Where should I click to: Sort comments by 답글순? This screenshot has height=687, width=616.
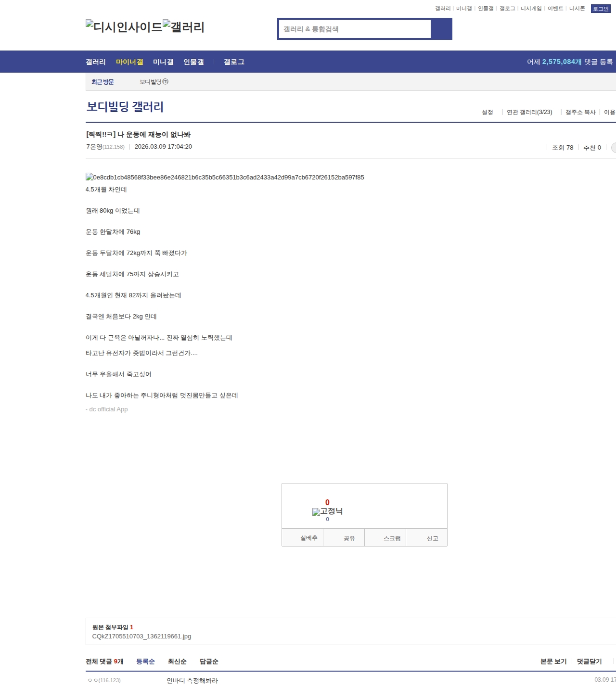[209, 662]
